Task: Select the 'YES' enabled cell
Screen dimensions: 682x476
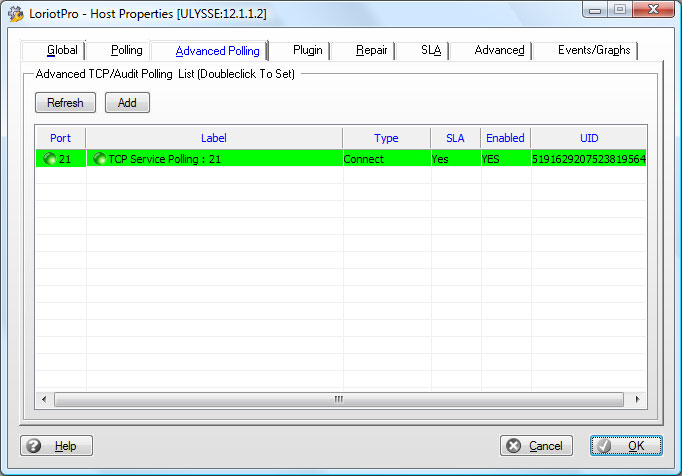Action: coord(506,159)
